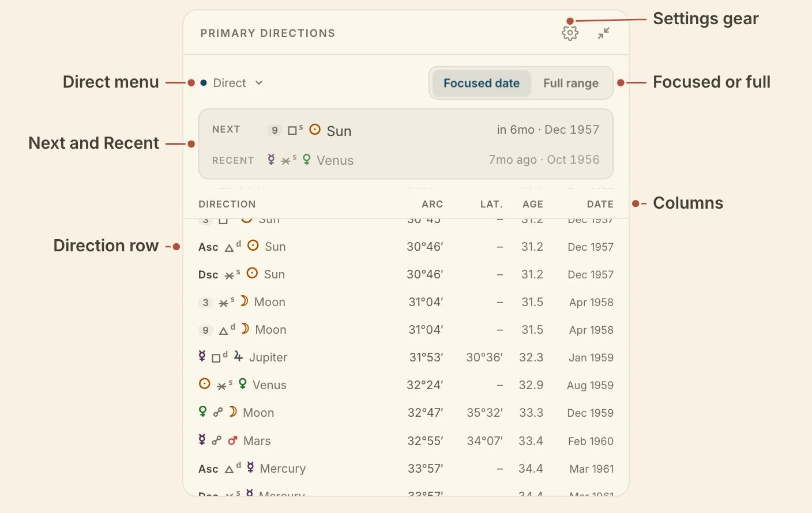Image resolution: width=812 pixels, height=513 pixels.
Task: Click house 9 badge in the NEXT entry
Action: point(275,130)
